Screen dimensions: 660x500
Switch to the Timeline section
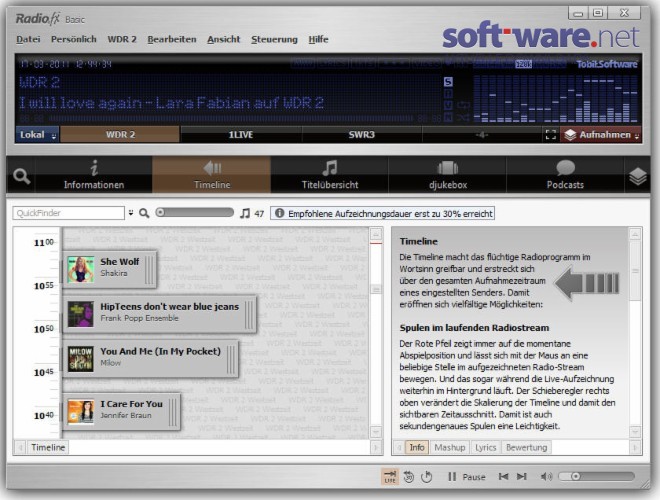[x=212, y=175]
